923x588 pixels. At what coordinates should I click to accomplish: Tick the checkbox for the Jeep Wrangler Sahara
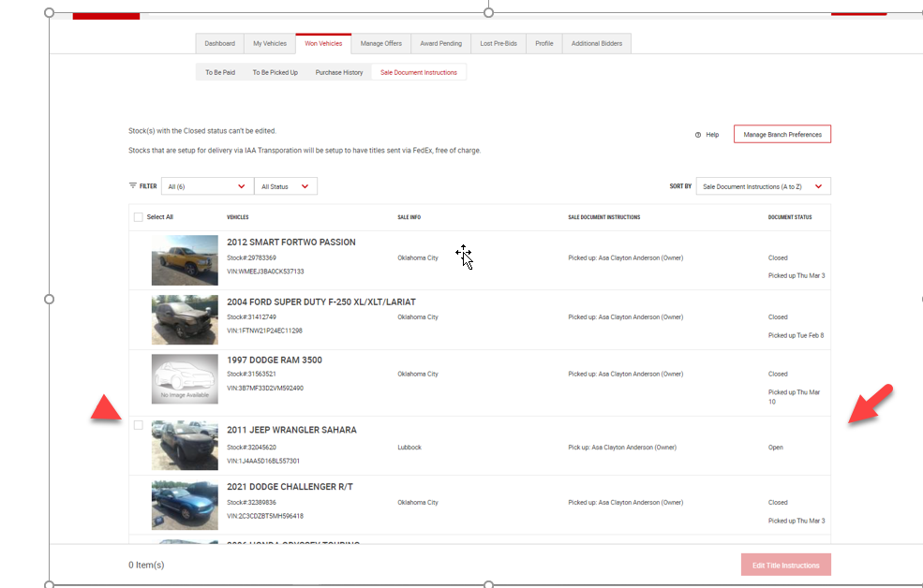[x=139, y=425]
